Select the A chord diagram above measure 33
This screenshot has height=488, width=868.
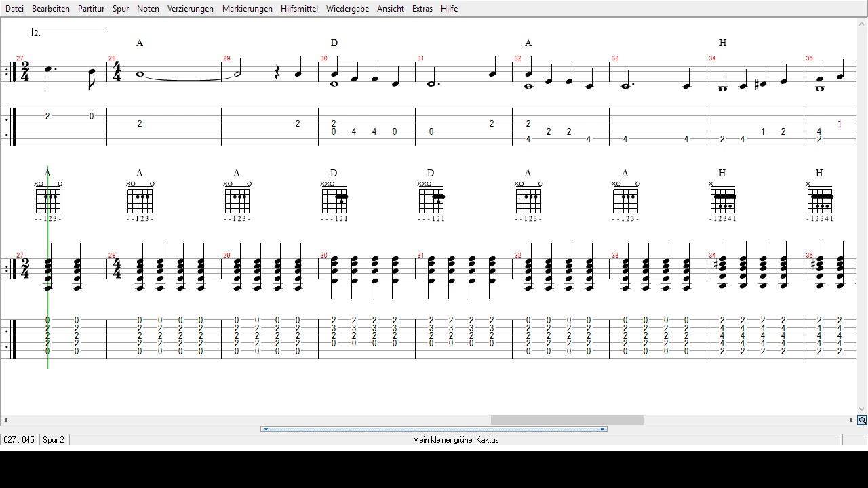pyautogui.click(x=625, y=201)
